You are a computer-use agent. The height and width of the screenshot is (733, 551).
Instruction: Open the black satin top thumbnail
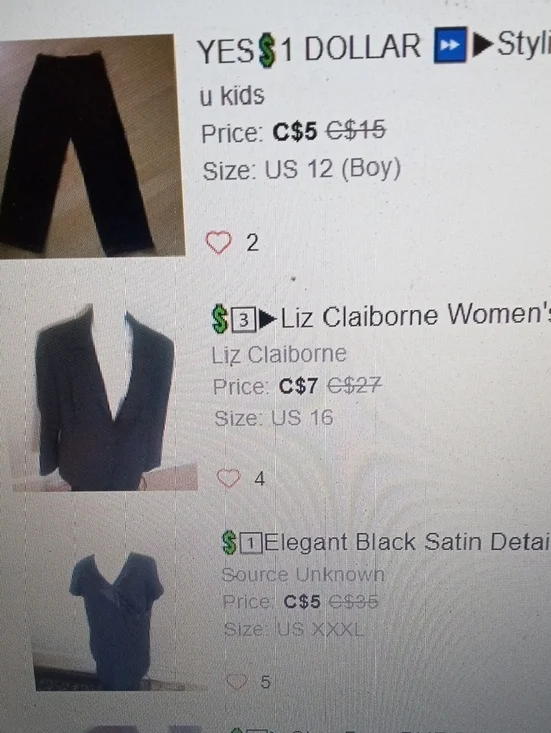[x=117, y=621]
